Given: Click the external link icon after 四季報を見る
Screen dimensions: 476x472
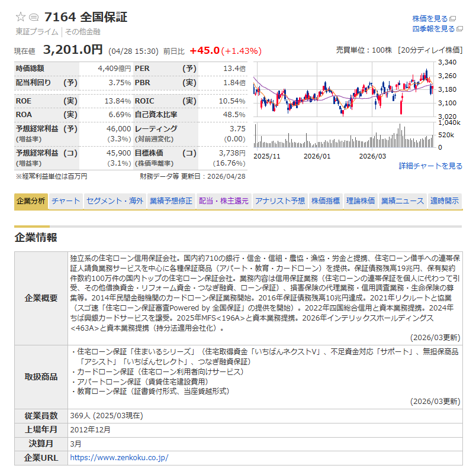Looking at the screenshot, I should [x=459, y=29].
